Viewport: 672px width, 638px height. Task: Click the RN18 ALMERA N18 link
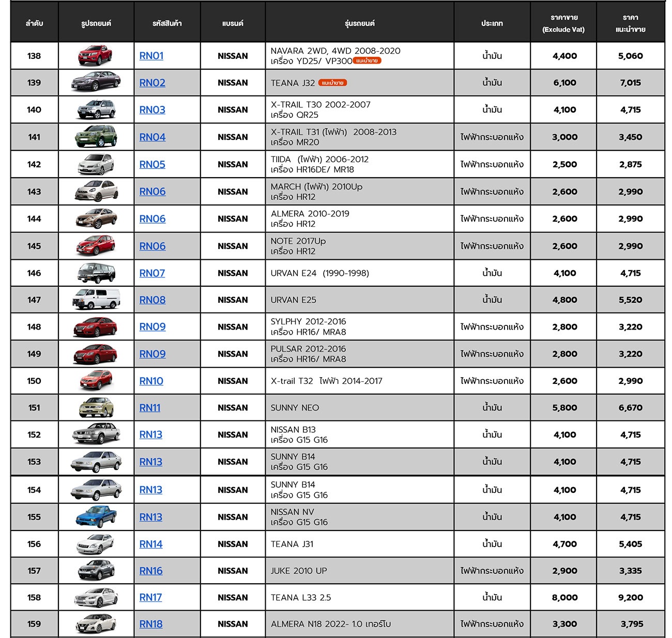[x=151, y=624]
